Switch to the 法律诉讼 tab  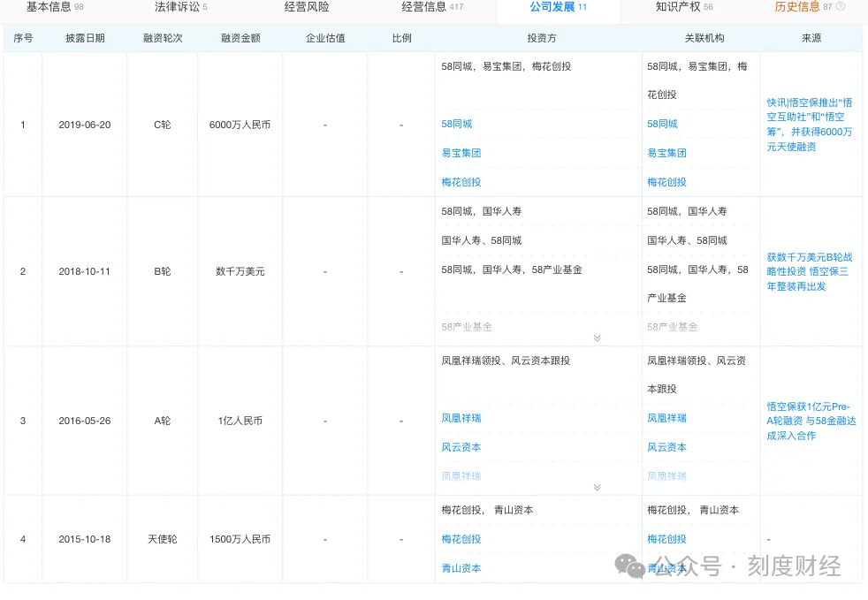[180, 7]
